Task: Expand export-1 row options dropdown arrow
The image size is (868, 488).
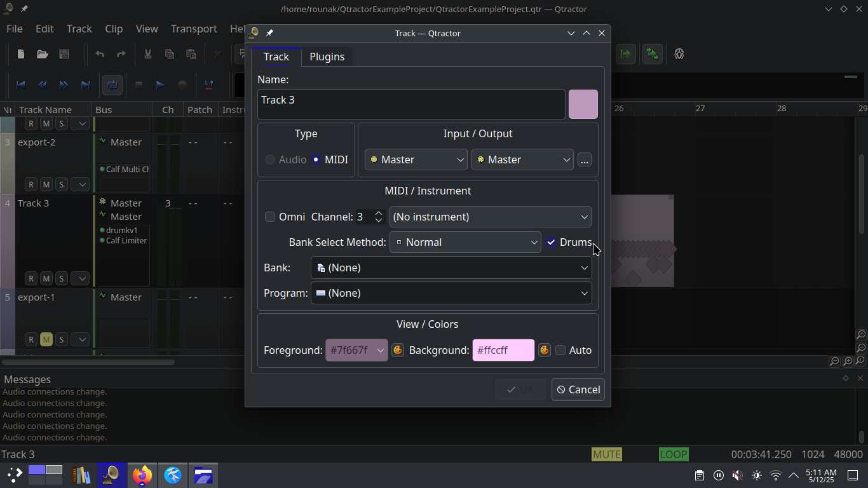Action: click(x=79, y=339)
